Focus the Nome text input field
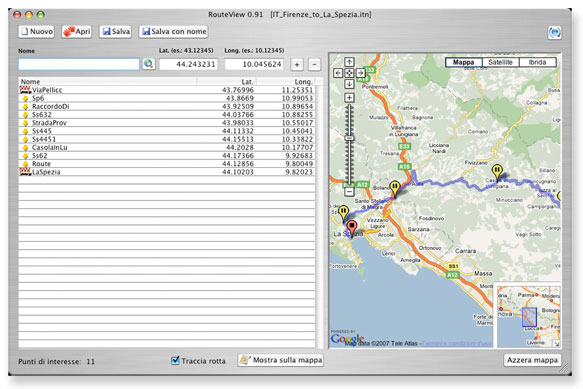The width and height of the screenshot is (583, 389). 79,64
